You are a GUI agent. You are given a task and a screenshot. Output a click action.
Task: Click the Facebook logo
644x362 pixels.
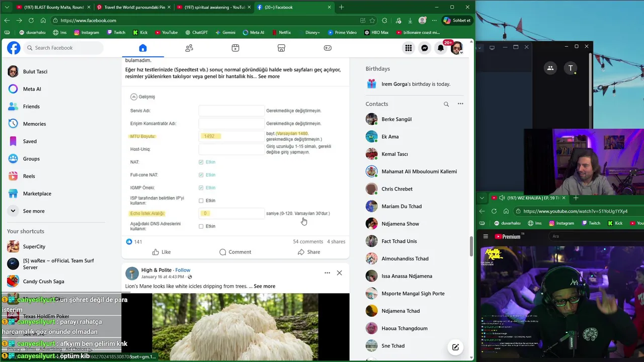pyautogui.click(x=14, y=48)
